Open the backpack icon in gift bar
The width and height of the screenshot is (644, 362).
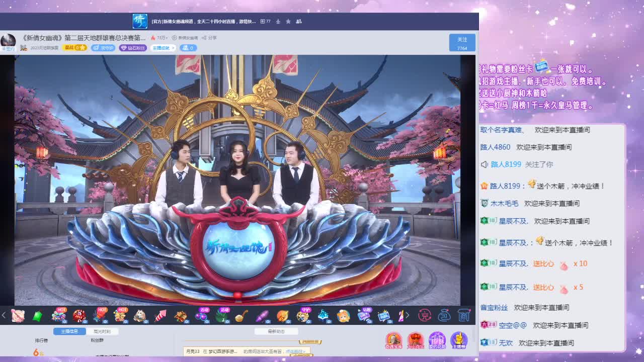click(444, 316)
